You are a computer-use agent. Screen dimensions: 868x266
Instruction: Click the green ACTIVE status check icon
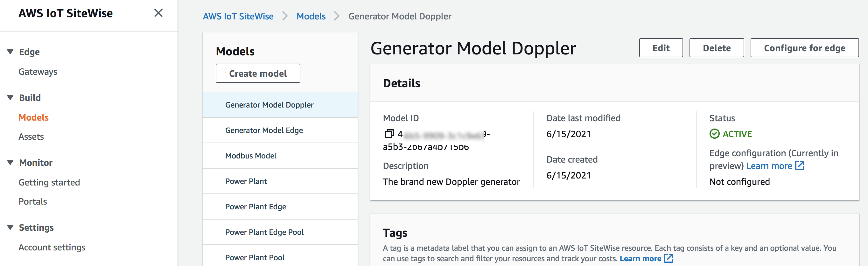[714, 134]
